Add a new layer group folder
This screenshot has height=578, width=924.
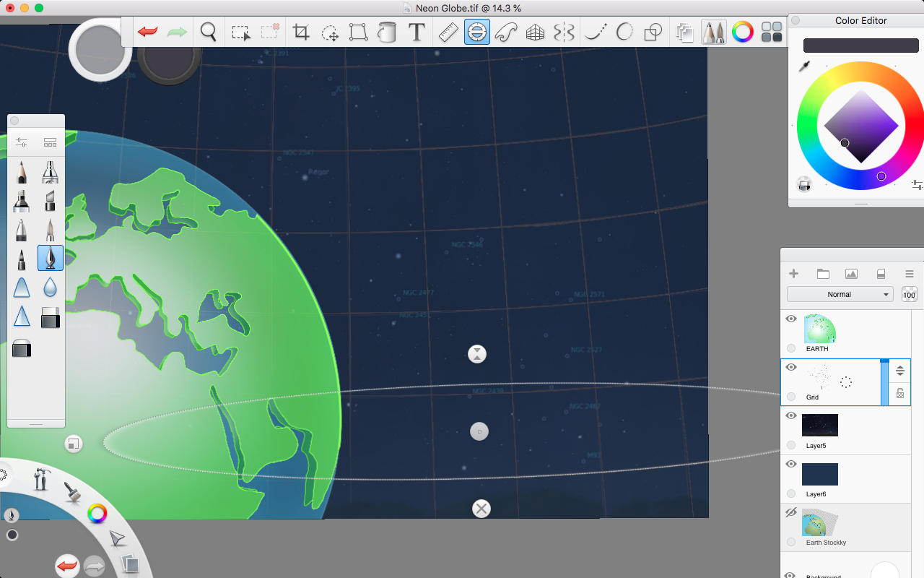pyautogui.click(x=823, y=274)
